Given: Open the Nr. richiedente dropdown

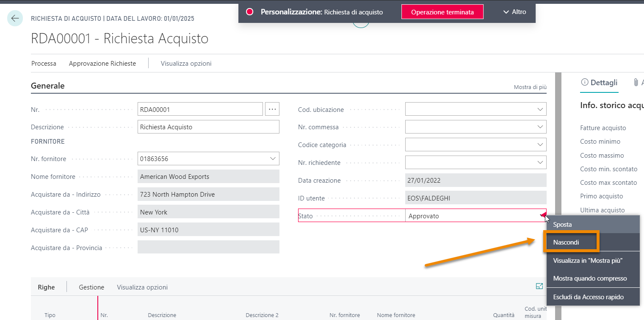Looking at the screenshot, I should pos(540,162).
